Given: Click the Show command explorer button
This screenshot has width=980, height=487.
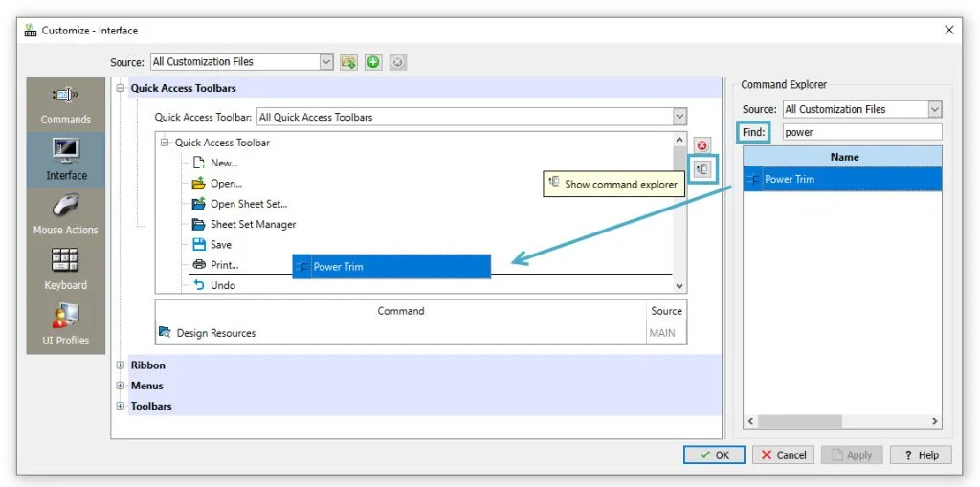Looking at the screenshot, I should click(x=702, y=169).
